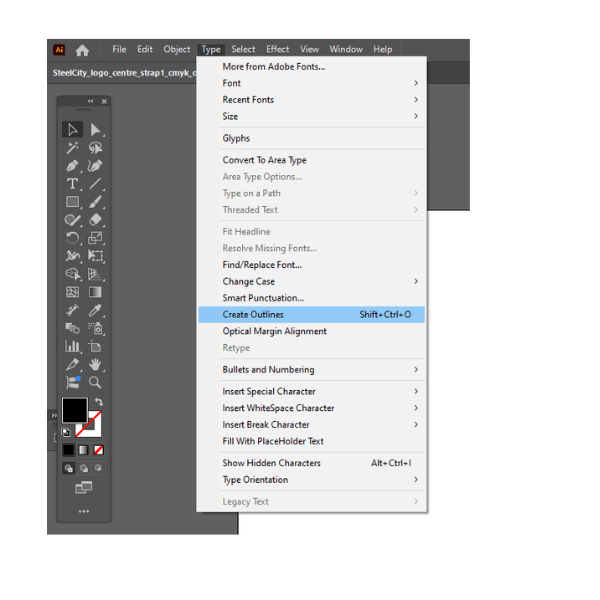The image size is (600, 600).
Task: Set paint to None button
Action: [98, 450]
